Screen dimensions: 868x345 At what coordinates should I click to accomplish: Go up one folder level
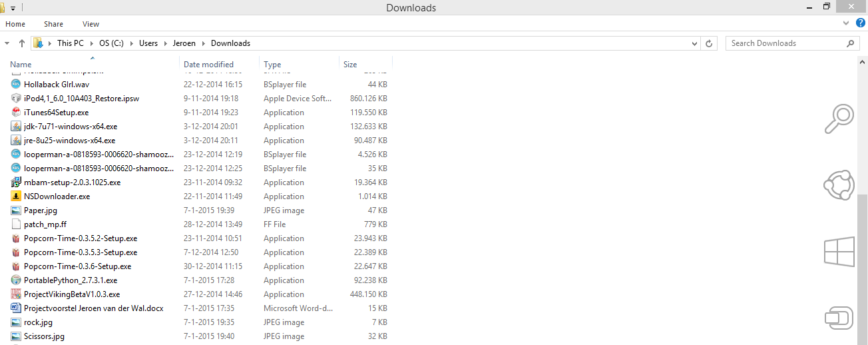pos(22,43)
